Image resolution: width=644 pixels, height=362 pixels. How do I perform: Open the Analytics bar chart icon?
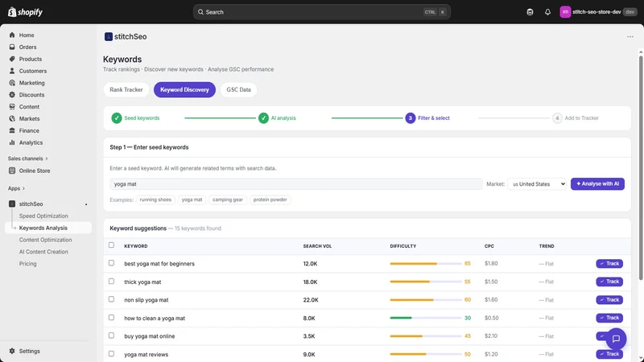tap(12, 142)
